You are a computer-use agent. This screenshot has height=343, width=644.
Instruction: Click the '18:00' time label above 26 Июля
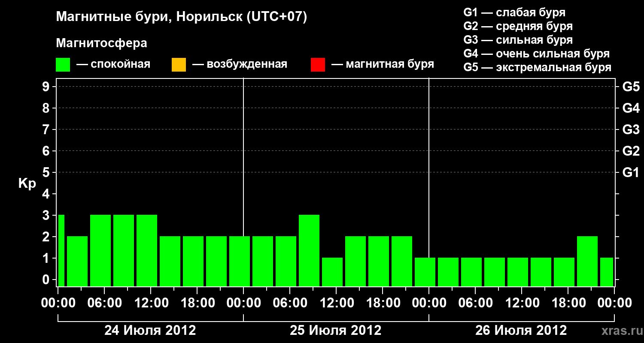568,303
